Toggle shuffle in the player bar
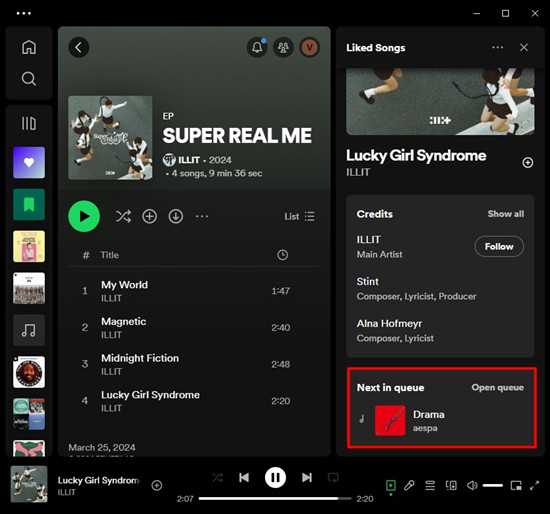The image size is (550, 514). point(217,478)
